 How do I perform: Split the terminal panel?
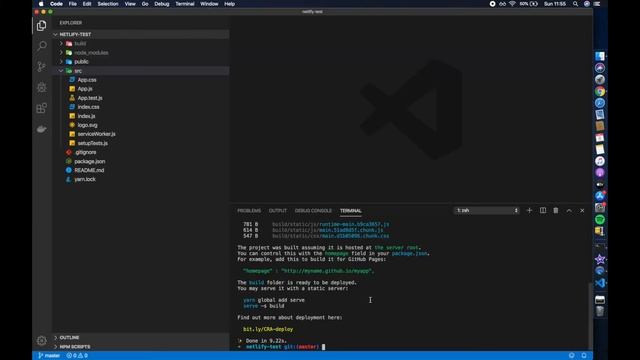[542, 211]
